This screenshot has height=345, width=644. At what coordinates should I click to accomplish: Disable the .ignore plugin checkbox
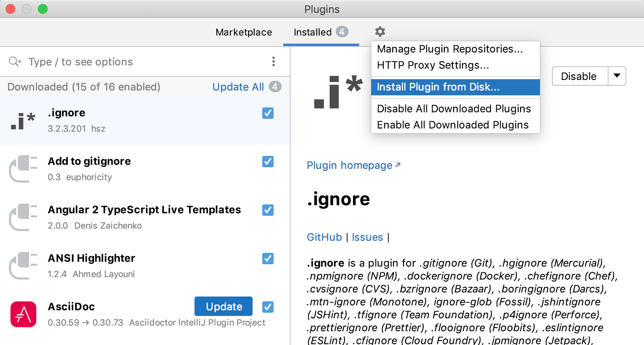268,113
